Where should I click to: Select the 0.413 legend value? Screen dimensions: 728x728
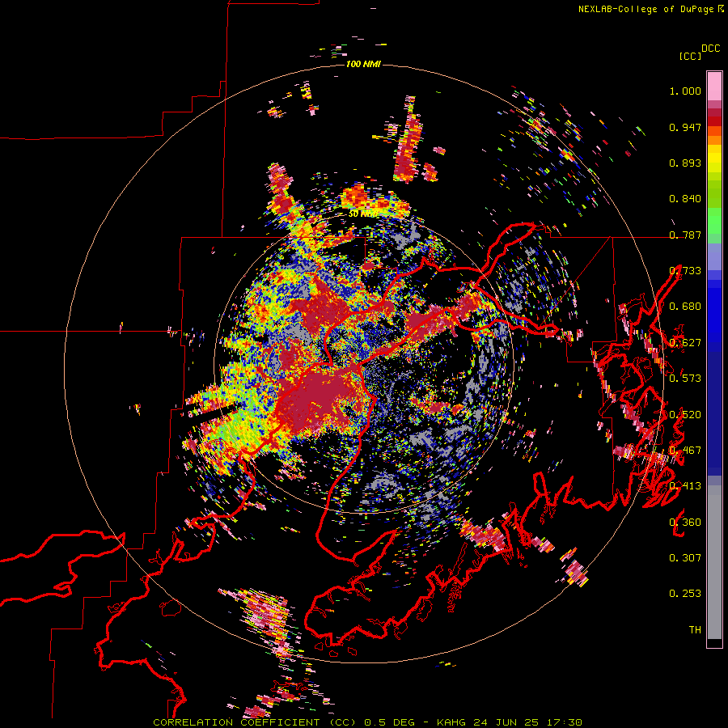tap(685, 486)
